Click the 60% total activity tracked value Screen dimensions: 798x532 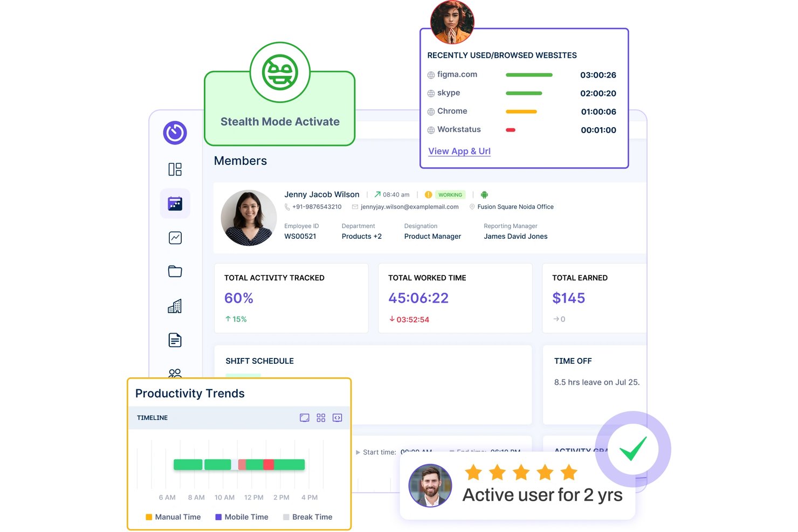pos(239,298)
